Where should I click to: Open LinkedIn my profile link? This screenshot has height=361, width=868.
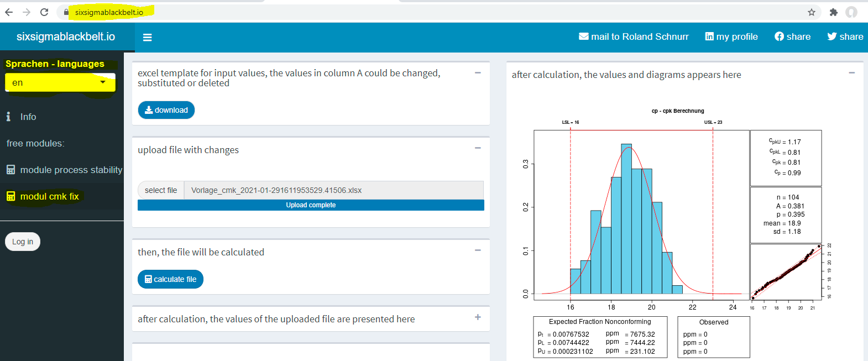click(731, 36)
